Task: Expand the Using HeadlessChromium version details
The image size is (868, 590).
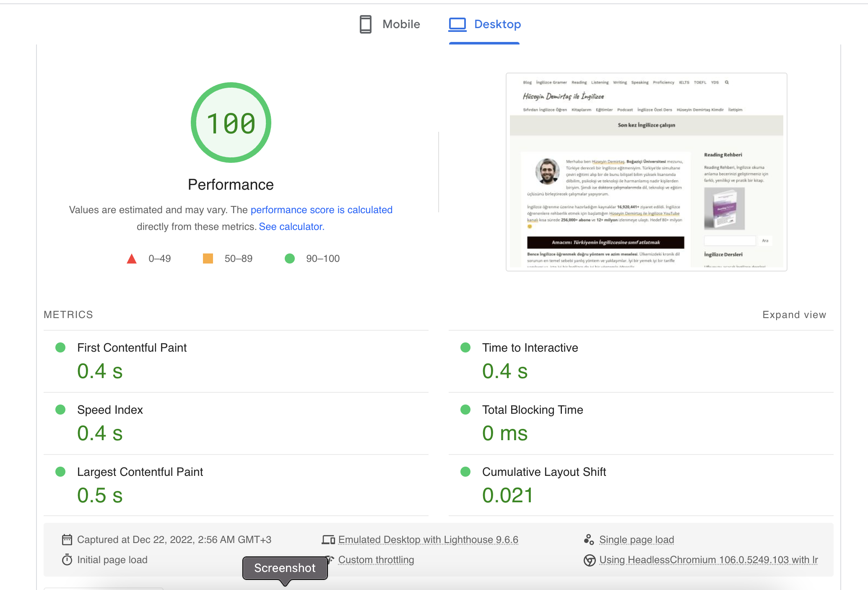Action: pyautogui.click(x=708, y=560)
